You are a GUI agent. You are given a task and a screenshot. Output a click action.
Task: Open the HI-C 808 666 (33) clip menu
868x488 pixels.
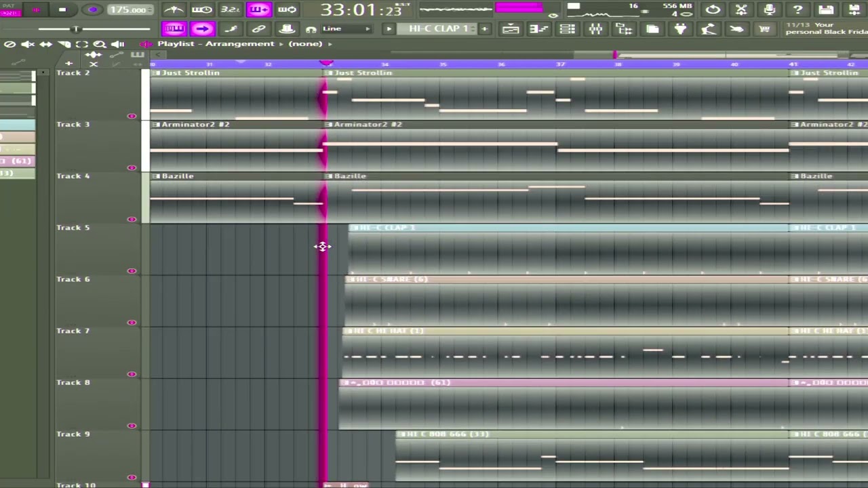pyautogui.click(x=401, y=434)
